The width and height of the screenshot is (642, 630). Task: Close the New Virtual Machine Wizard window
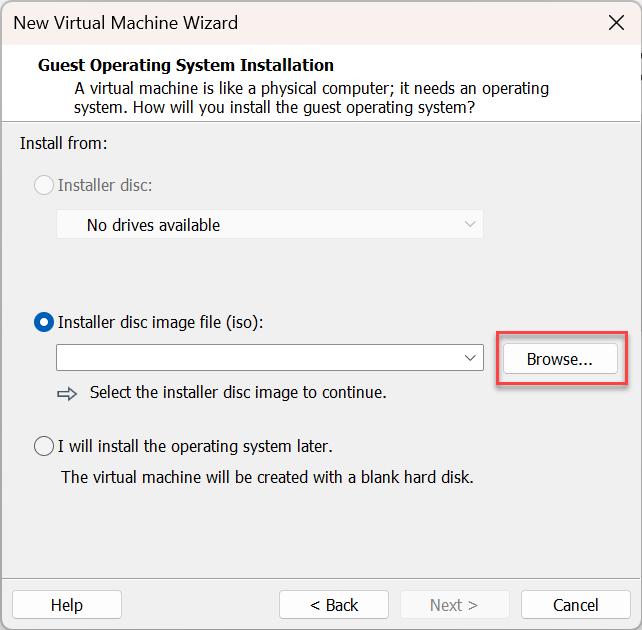coord(616,23)
